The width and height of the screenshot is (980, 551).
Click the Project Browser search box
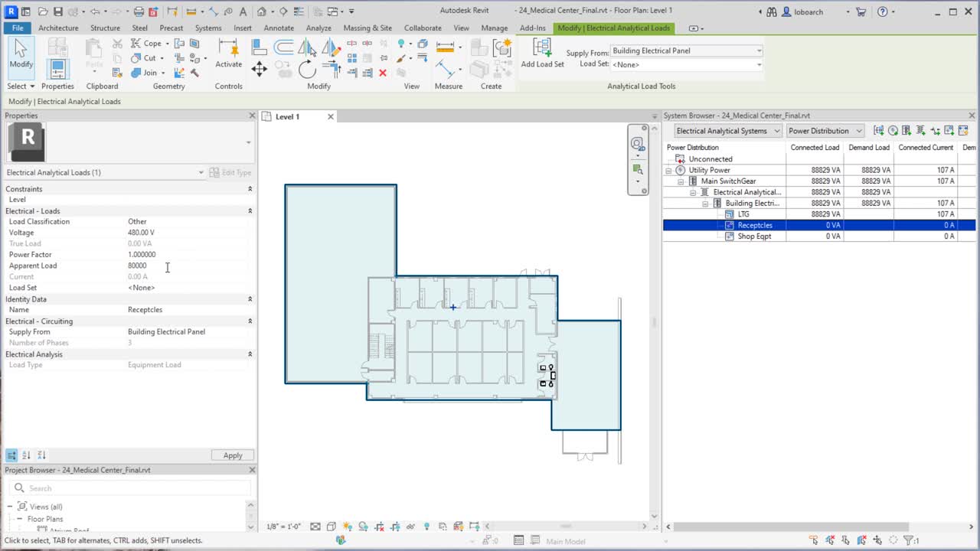pyautogui.click(x=130, y=488)
